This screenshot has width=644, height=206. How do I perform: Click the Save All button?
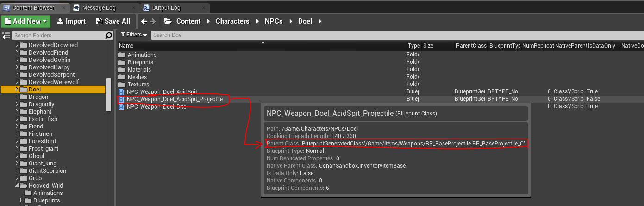(x=113, y=21)
